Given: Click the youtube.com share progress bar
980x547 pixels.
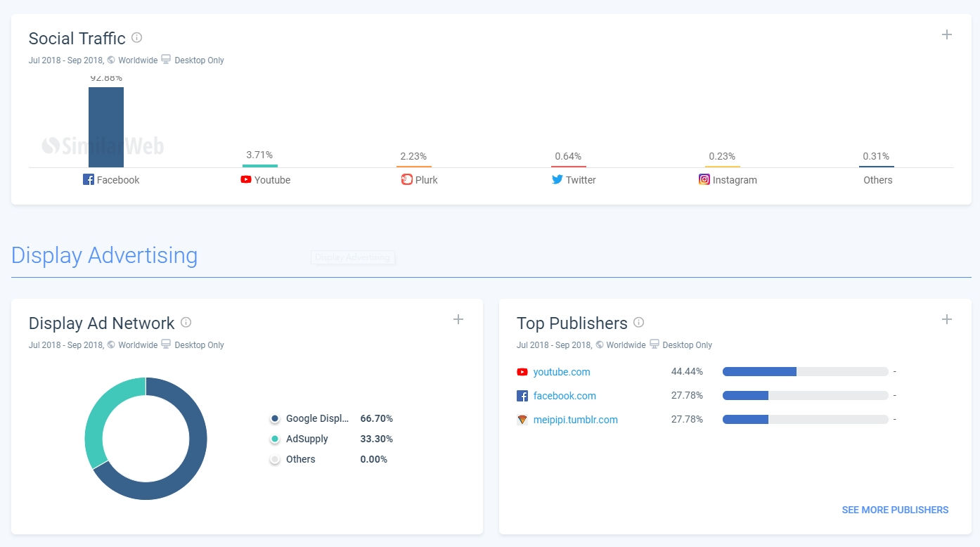Looking at the screenshot, I should coord(805,372).
